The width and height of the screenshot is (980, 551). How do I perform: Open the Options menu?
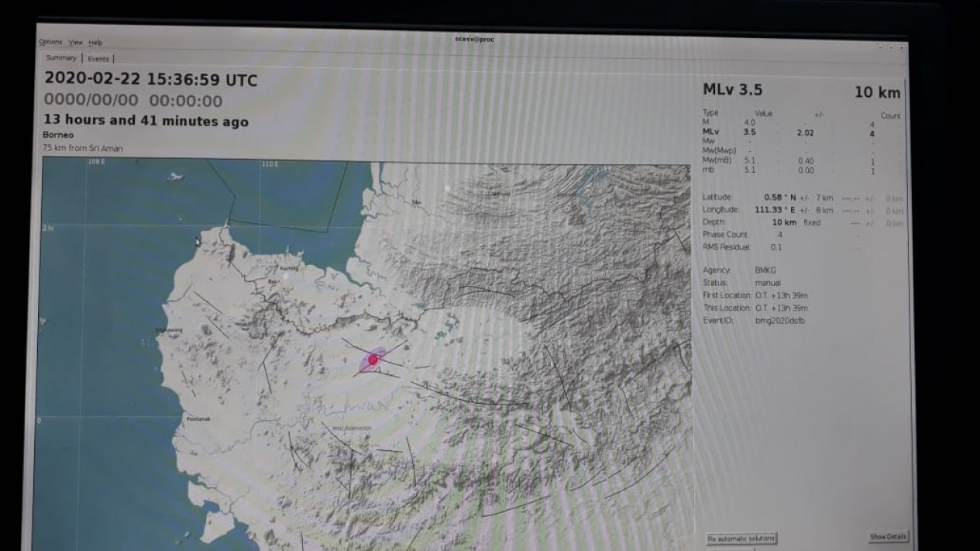coord(50,42)
